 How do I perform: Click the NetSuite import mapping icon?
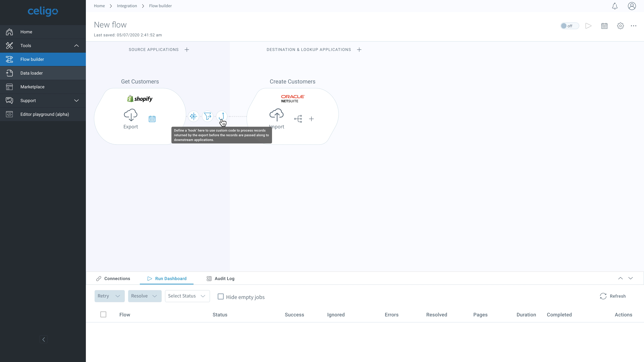(298, 119)
